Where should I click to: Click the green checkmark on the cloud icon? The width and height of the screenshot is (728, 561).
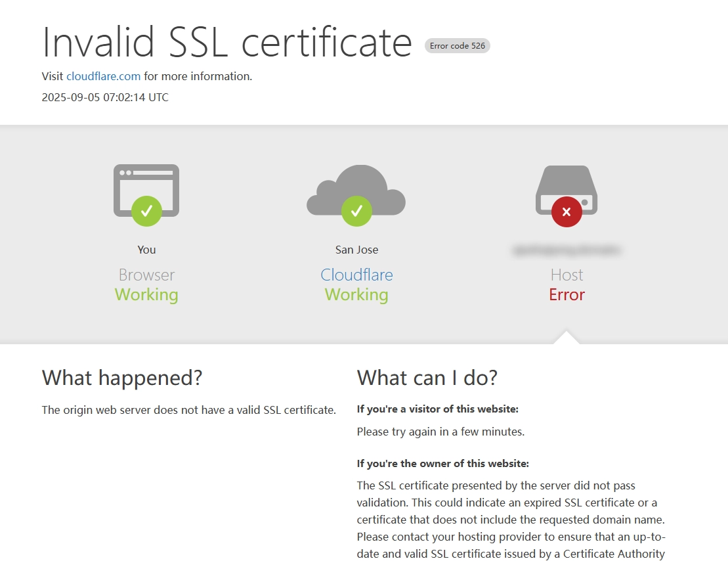point(356,211)
